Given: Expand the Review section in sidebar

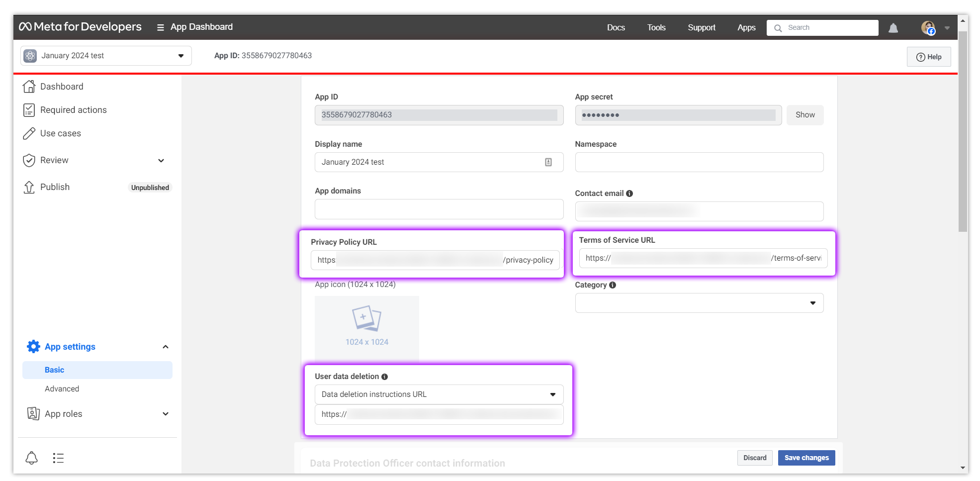Looking at the screenshot, I should (161, 161).
